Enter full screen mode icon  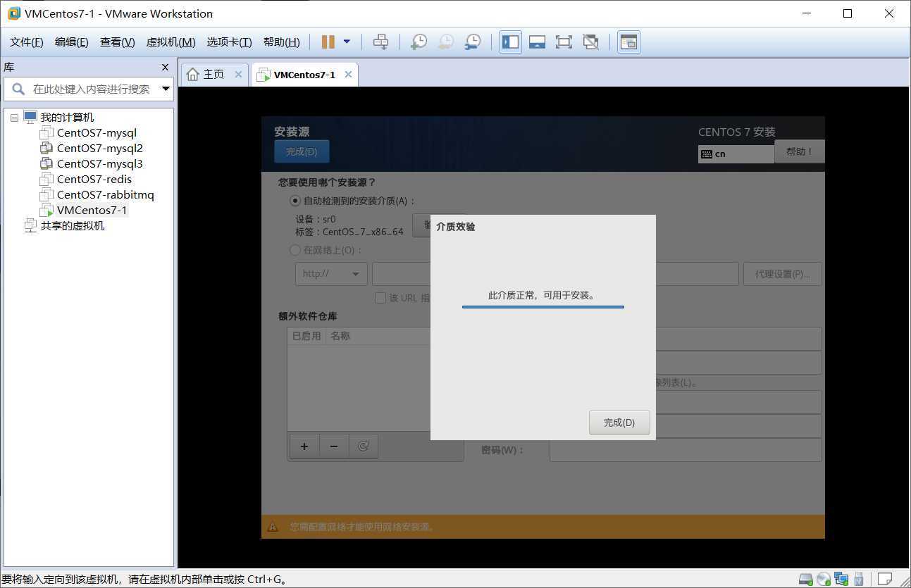click(x=564, y=42)
